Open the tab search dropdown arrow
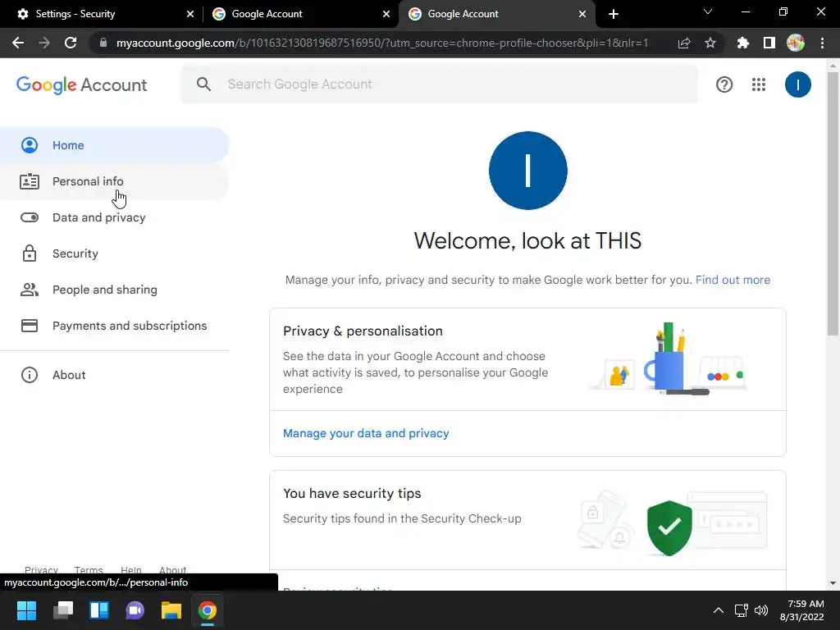This screenshot has height=630, width=840. point(708,11)
